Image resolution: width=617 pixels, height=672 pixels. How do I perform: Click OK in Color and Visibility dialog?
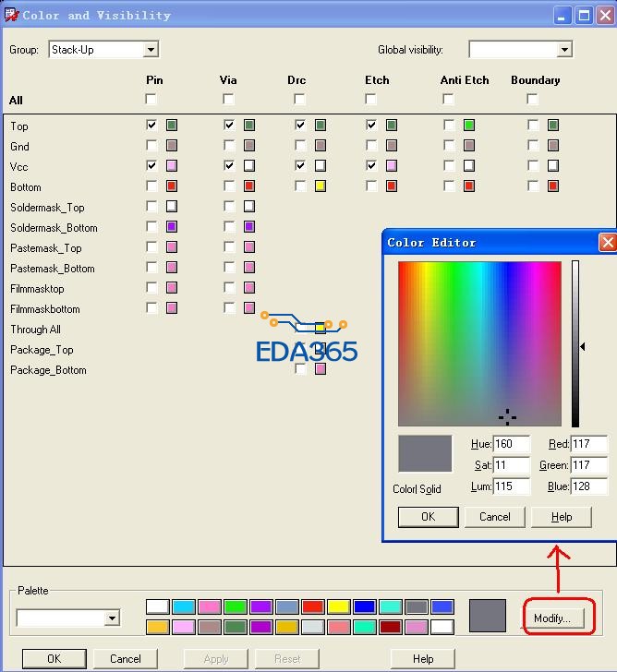pos(54,659)
